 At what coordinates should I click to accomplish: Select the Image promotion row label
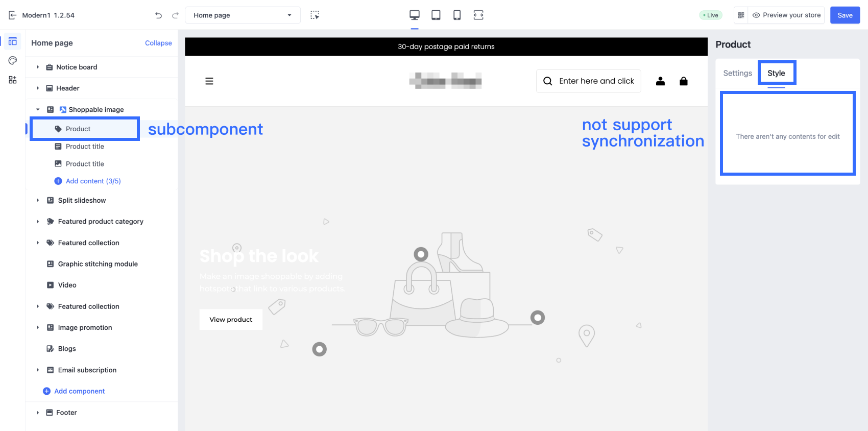[x=85, y=328]
